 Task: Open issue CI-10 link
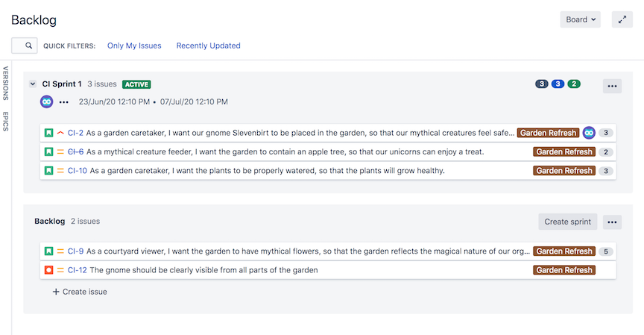tap(78, 171)
